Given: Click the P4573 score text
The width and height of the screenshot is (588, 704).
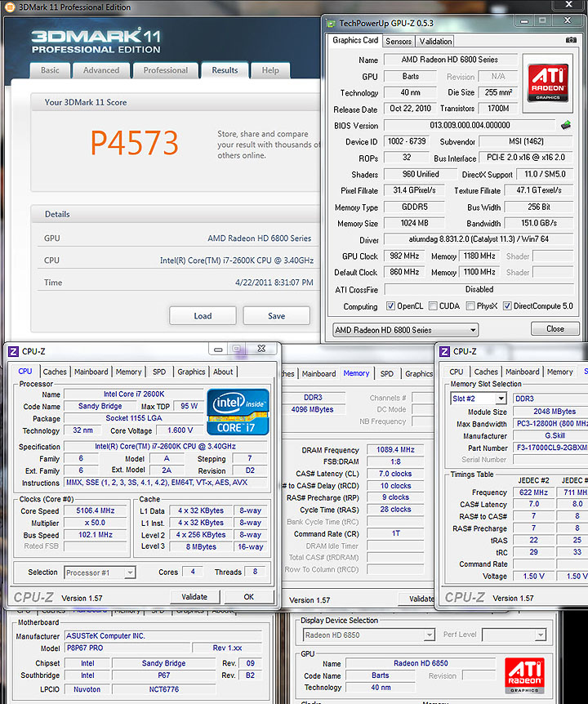Looking at the screenshot, I should [x=134, y=143].
